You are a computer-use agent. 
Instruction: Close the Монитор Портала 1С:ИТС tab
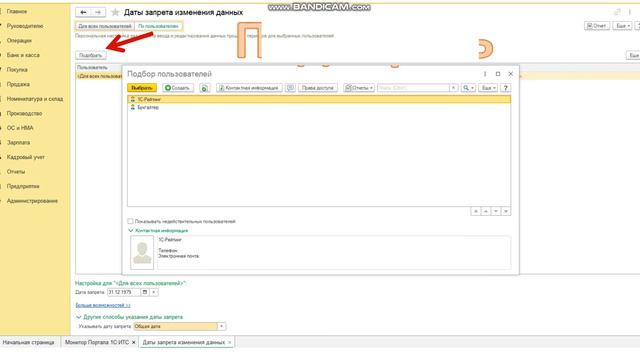133,342
